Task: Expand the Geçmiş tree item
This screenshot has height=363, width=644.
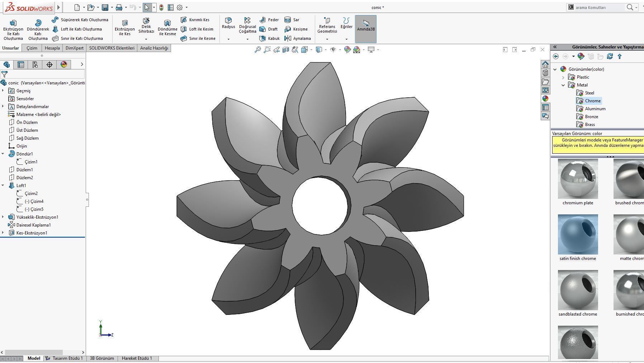Action: pos(3,91)
